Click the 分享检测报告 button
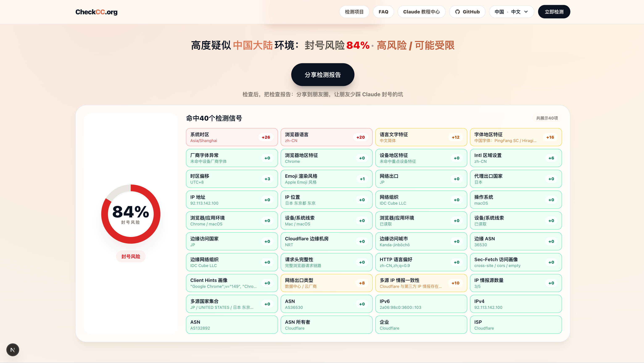 pyautogui.click(x=322, y=75)
